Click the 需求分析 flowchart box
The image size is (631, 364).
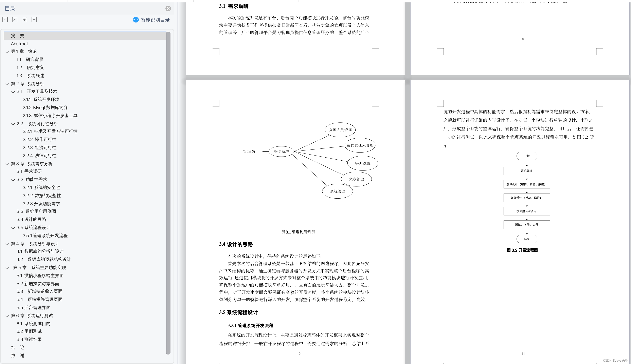(x=527, y=171)
